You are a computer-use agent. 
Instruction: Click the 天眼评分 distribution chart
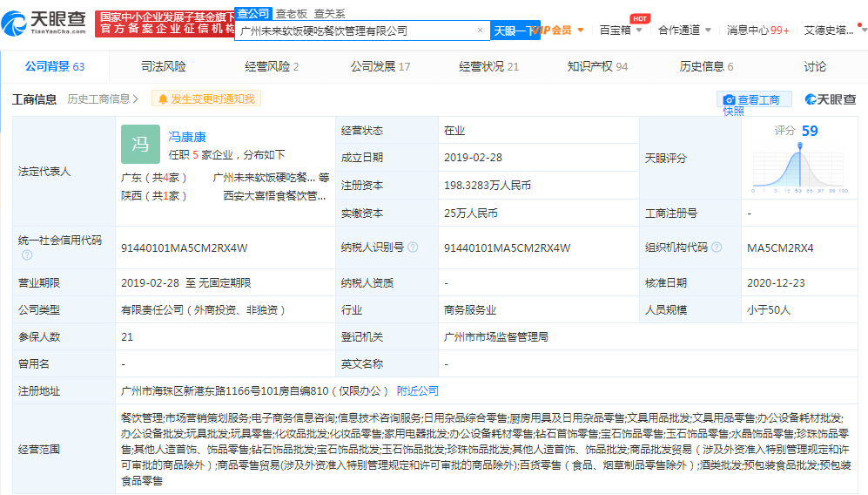tap(800, 167)
